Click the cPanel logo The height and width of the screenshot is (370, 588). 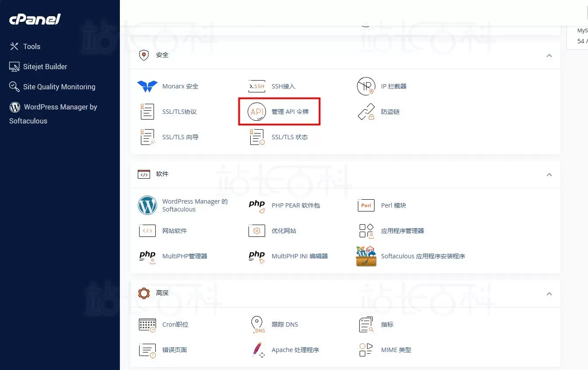click(x=35, y=19)
